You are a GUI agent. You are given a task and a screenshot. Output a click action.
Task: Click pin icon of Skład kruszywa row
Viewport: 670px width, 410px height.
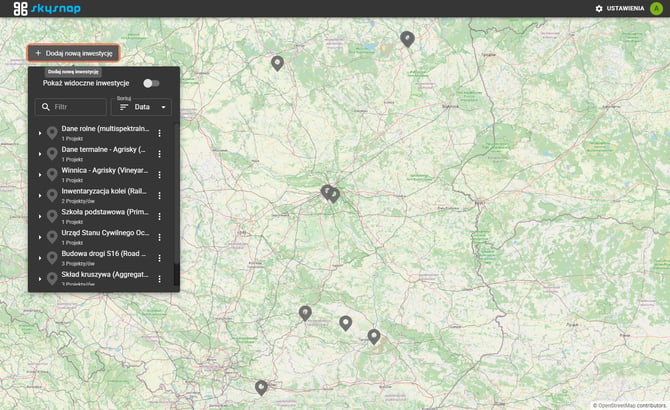52,279
